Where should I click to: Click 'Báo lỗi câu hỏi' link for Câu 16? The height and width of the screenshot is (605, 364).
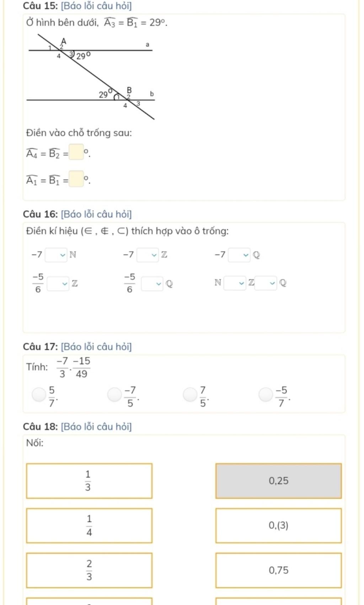pyautogui.click(x=96, y=214)
